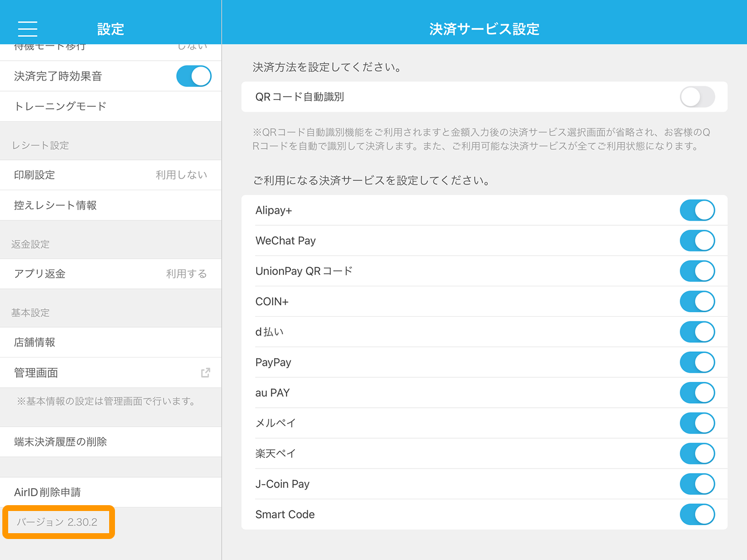Turn off the PayPay toggle
The height and width of the screenshot is (560, 747).
point(697,362)
